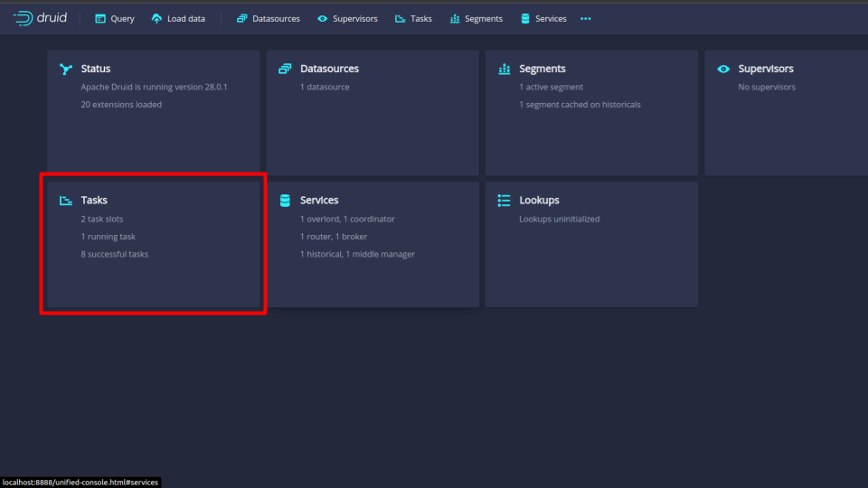Screen dimensions: 868x488
Task: Navigate to Tasks in top navigation
Action: click(413, 19)
